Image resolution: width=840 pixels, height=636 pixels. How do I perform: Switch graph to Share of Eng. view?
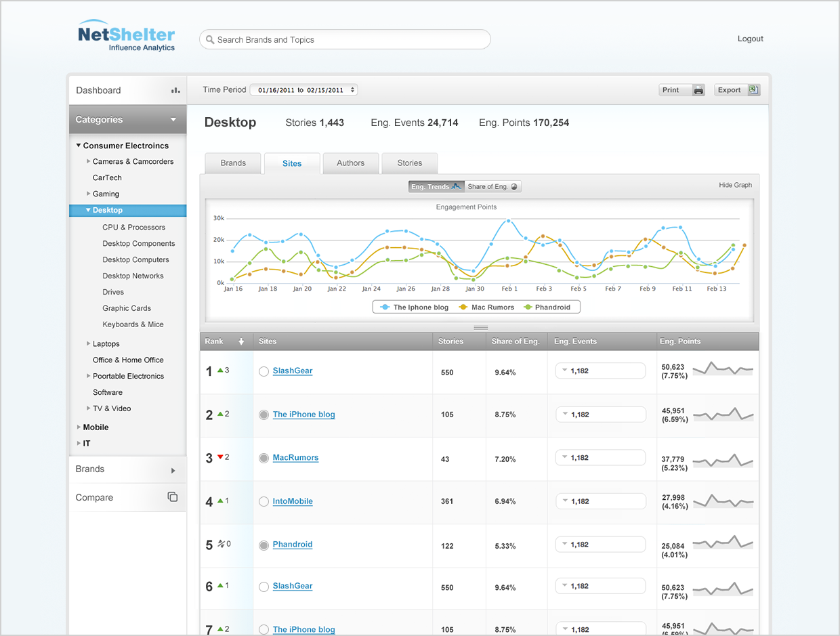pyautogui.click(x=493, y=186)
